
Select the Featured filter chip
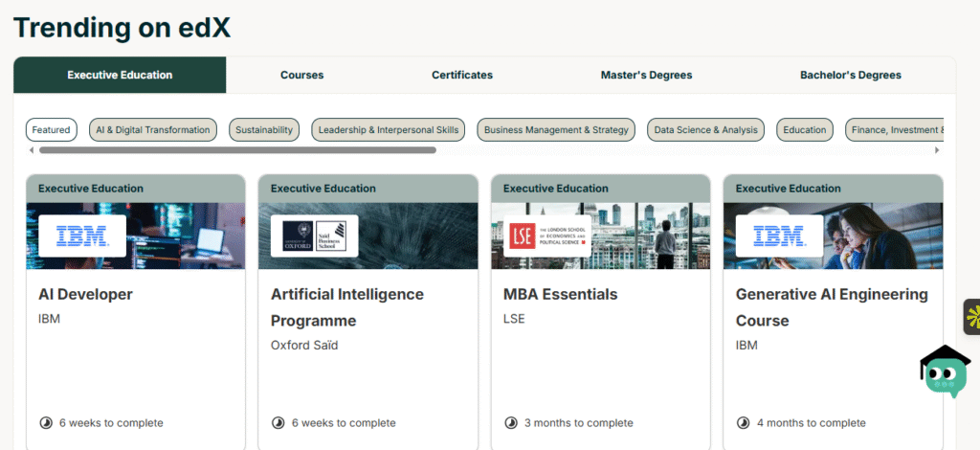51,130
